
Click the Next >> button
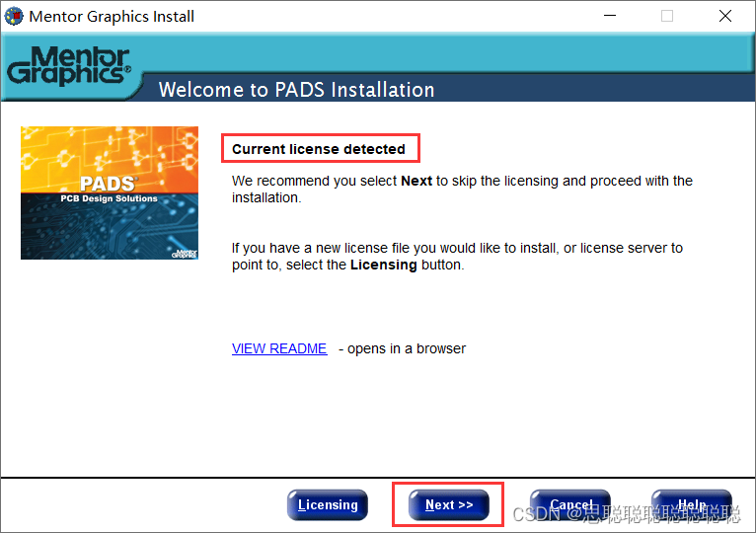tap(449, 505)
